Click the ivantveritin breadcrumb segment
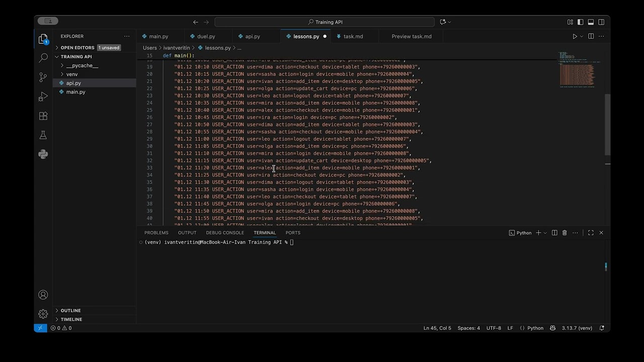The image size is (644, 362). pyautogui.click(x=176, y=48)
